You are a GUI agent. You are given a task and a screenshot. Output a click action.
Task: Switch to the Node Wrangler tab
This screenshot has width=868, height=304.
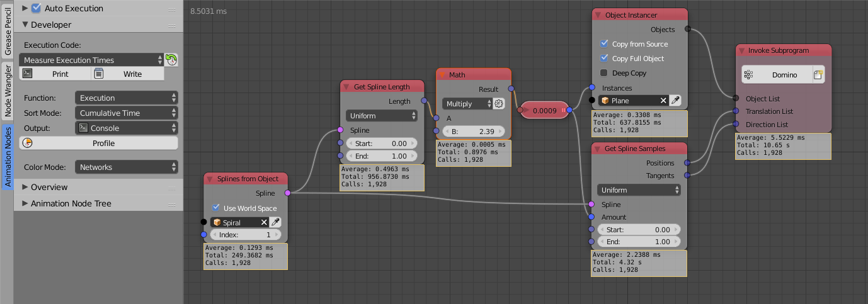pos(8,91)
